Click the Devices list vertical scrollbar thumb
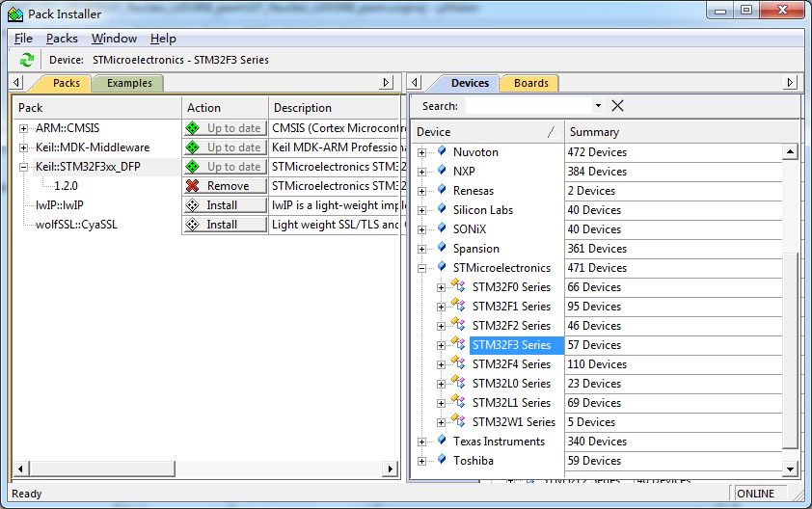This screenshot has height=509, width=812. [790, 351]
